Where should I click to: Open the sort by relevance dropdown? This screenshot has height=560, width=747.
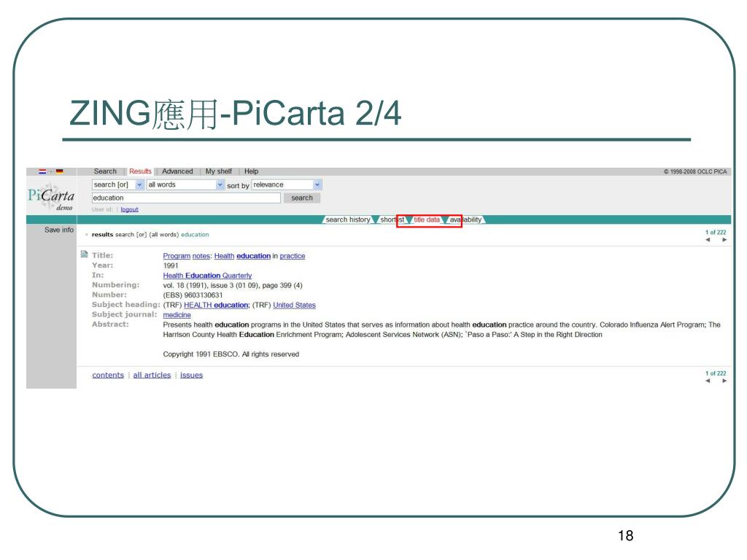click(287, 184)
